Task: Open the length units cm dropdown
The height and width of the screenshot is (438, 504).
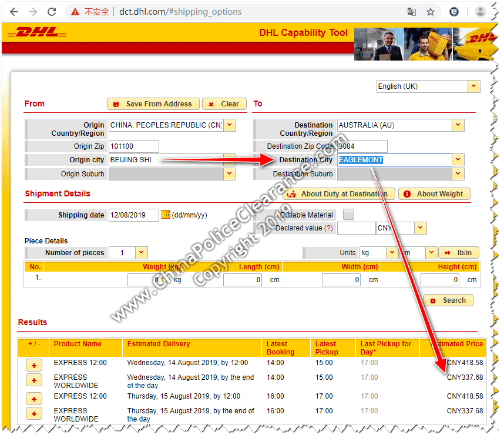Action: click(x=432, y=253)
